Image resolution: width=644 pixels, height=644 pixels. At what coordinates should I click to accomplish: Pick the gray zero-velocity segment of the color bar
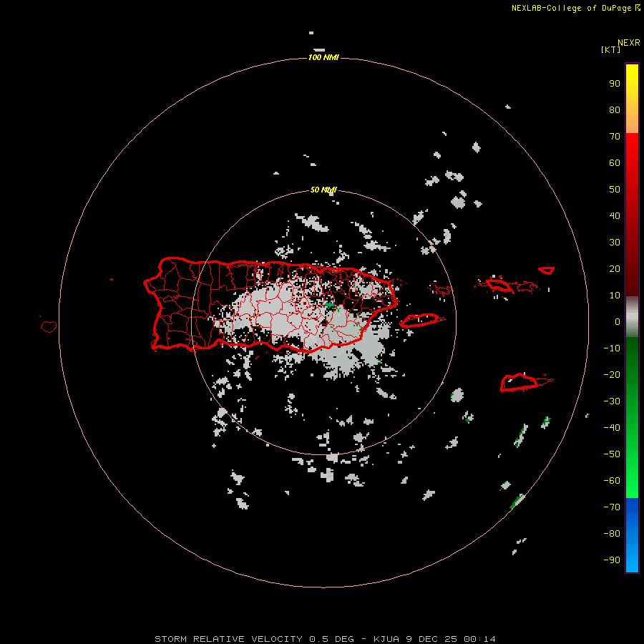(x=632, y=317)
